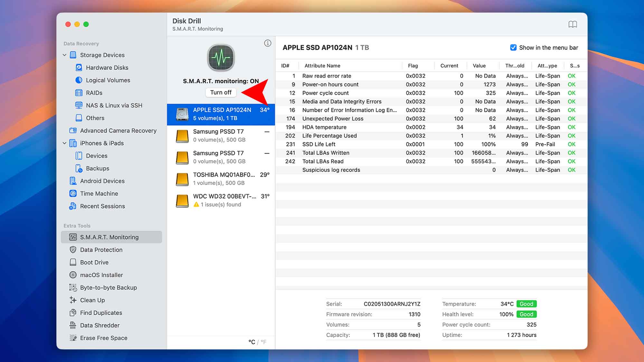644x362 pixels.
Task: Collapse the Storage Devices tree section
Action: pos(64,55)
